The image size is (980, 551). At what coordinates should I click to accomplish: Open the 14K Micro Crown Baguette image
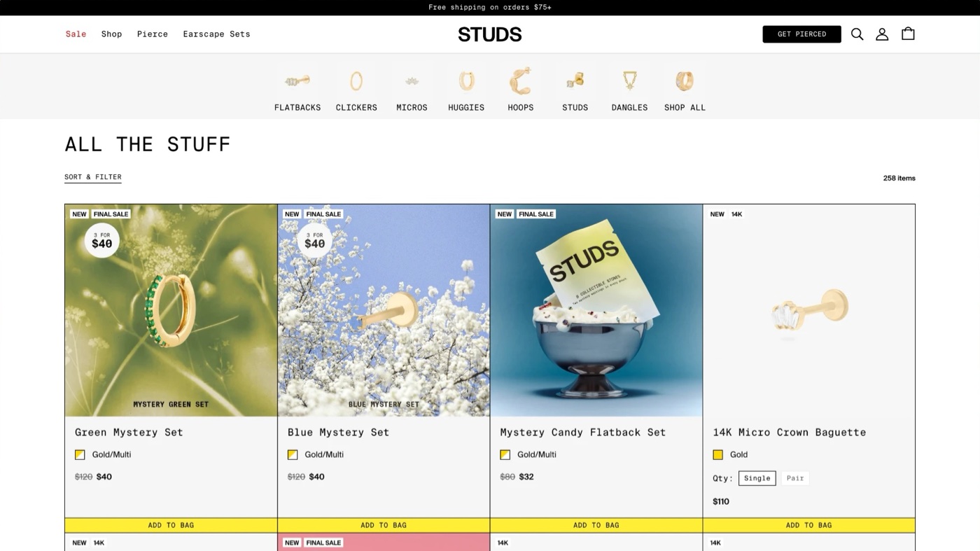pos(809,310)
